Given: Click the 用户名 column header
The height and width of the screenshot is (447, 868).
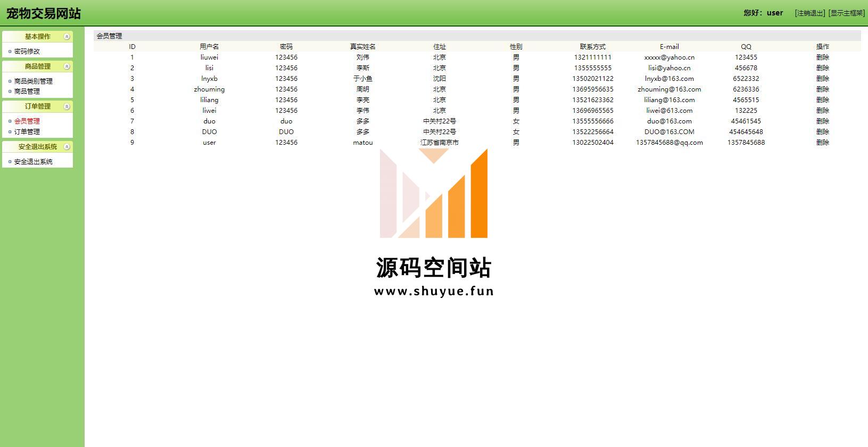Looking at the screenshot, I should pyautogui.click(x=209, y=47).
